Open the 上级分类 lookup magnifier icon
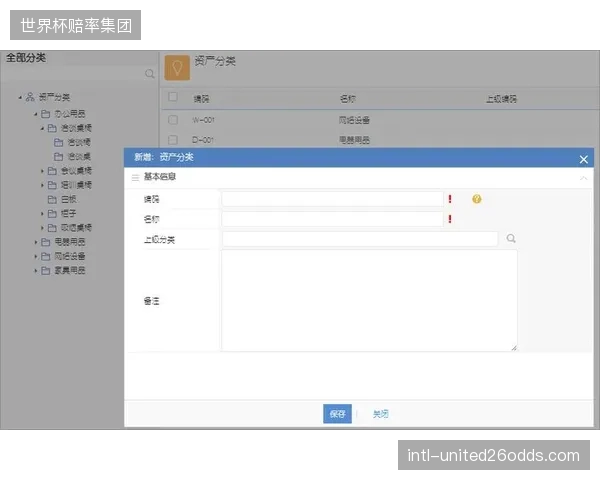Viewport: 600px width, 480px height. pos(511,239)
